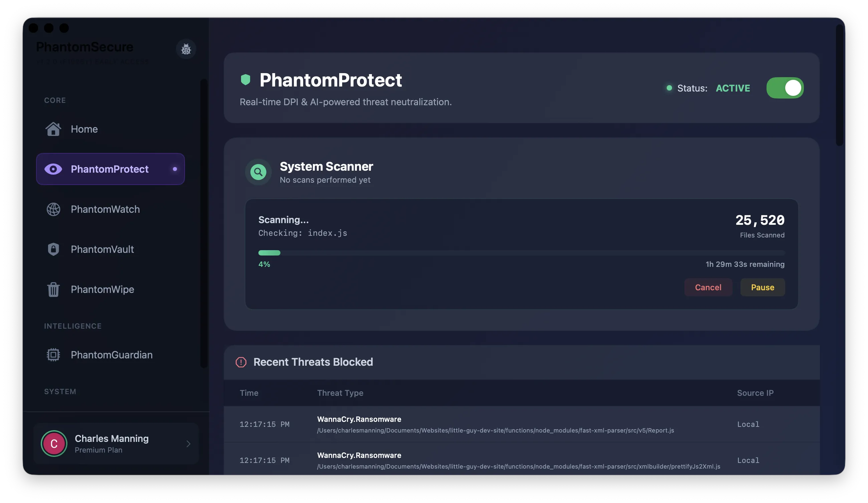This screenshot has height=503, width=868.
Task: Cancel the running system scan
Action: (708, 287)
